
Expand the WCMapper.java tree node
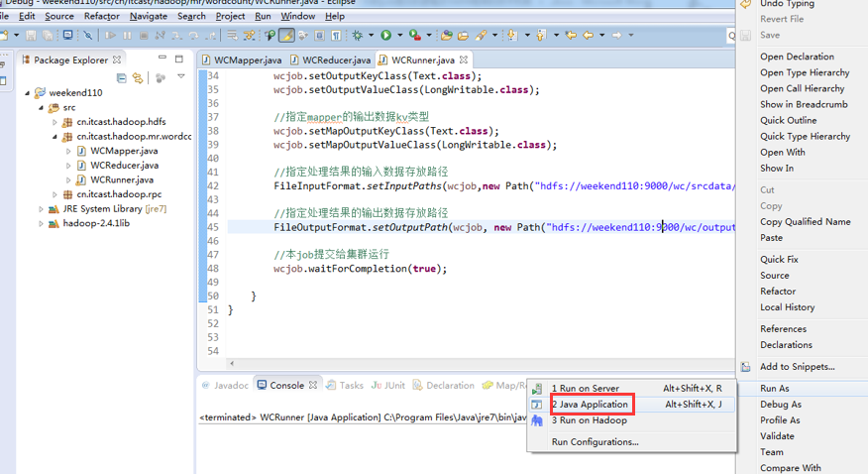tap(68, 151)
